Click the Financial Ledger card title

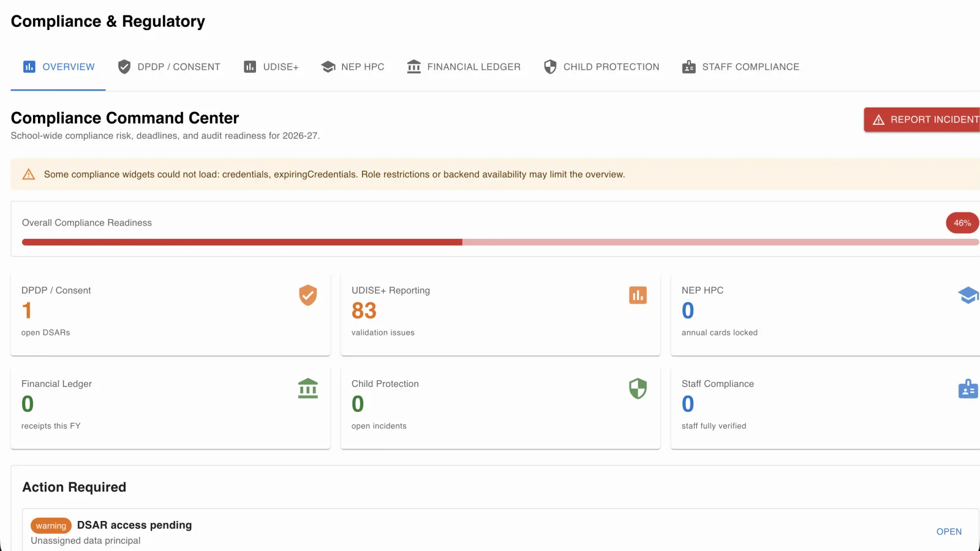[56, 384]
